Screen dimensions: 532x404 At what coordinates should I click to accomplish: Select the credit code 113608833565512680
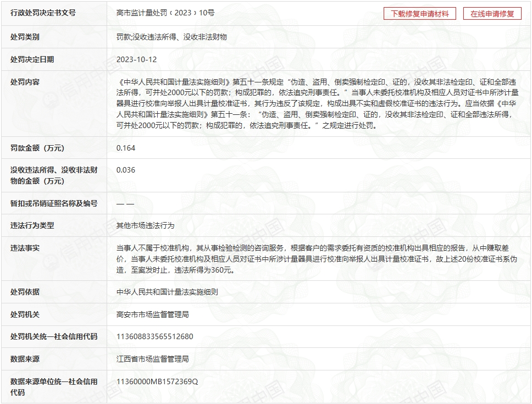click(155, 336)
